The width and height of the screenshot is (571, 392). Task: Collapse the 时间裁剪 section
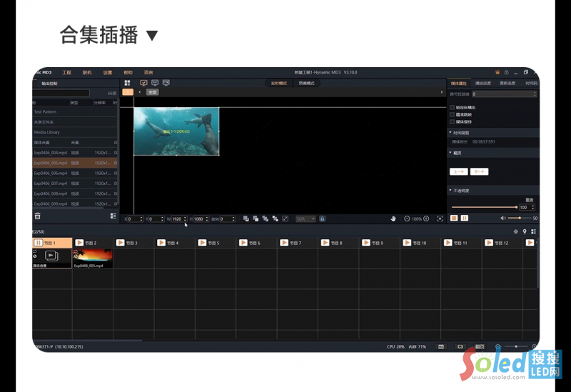(450, 133)
